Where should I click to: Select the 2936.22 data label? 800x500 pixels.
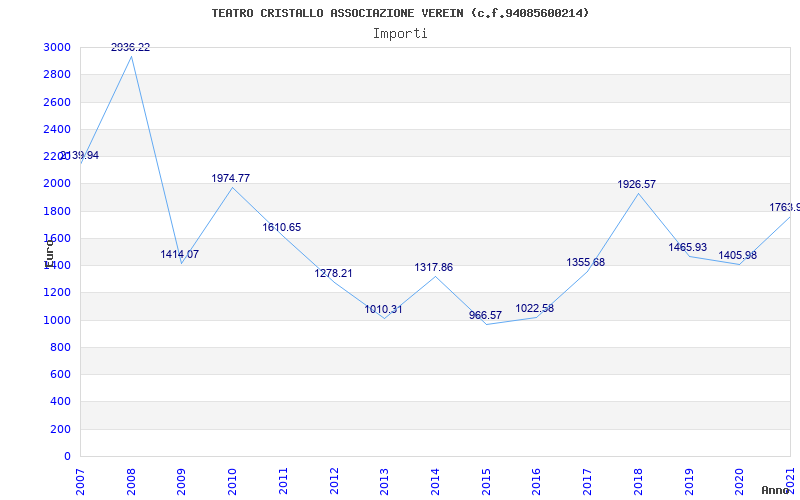coord(131,47)
